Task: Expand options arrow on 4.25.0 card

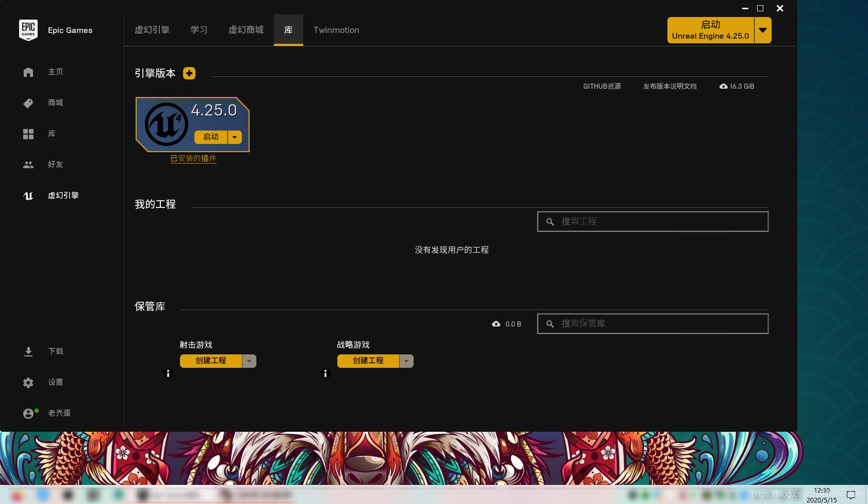Action: pos(235,137)
